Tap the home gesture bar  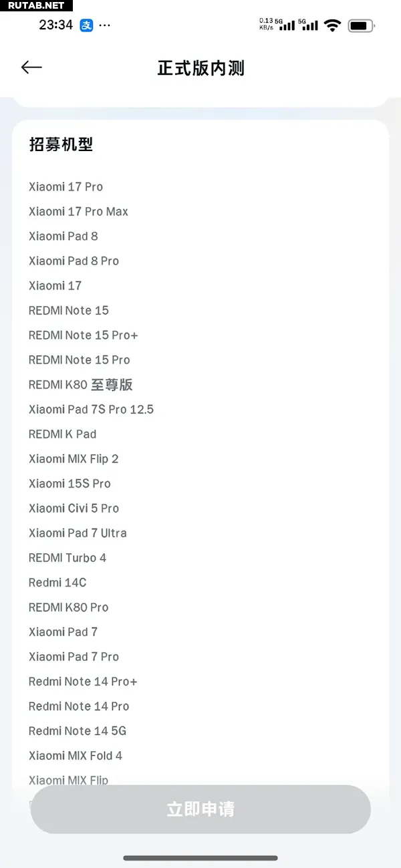[x=200, y=858]
